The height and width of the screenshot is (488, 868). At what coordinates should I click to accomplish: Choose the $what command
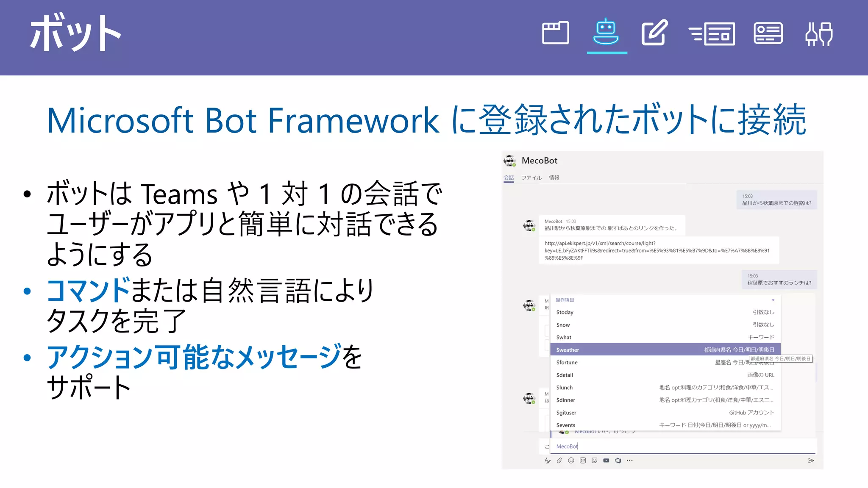point(665,338)
